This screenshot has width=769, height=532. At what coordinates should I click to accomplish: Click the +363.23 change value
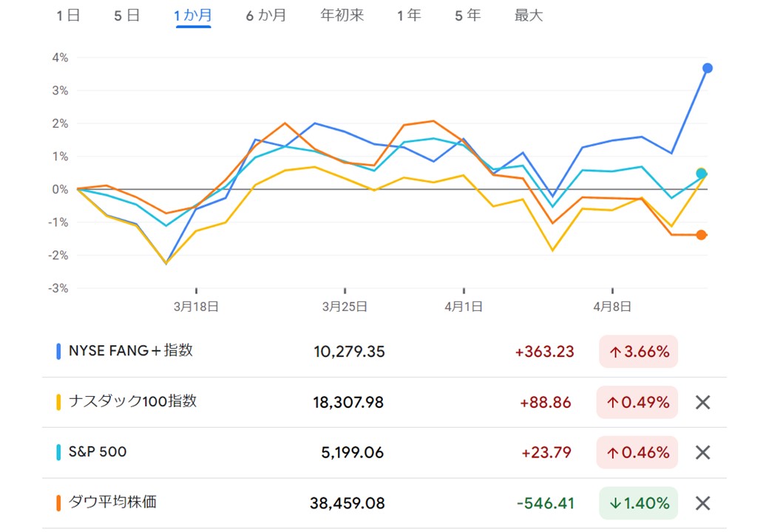tap(544, 352)
